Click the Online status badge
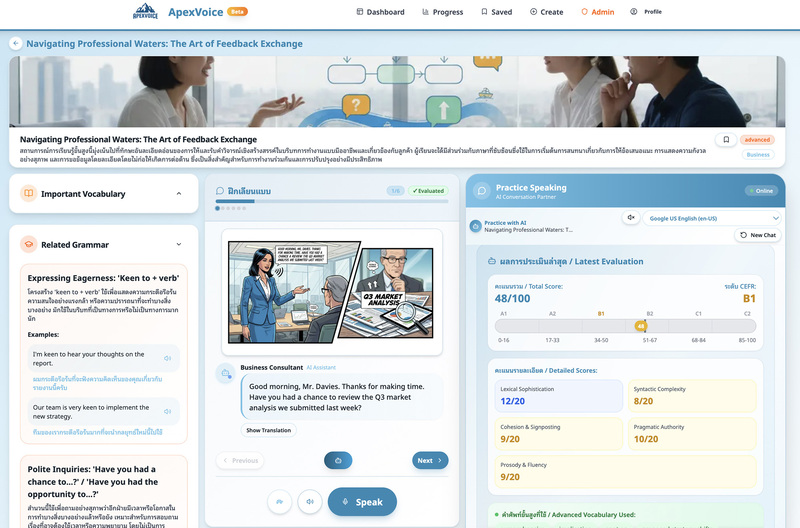The image size is (800, 528). [x=760, y=190]
